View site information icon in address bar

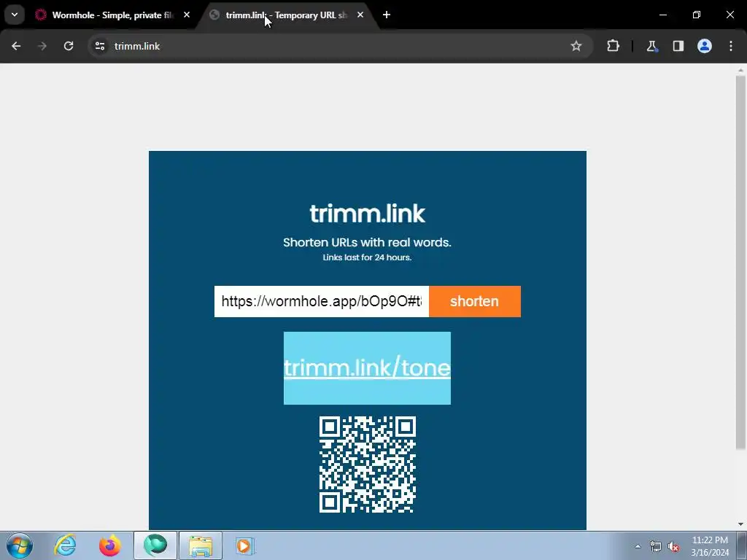point(100,46)
